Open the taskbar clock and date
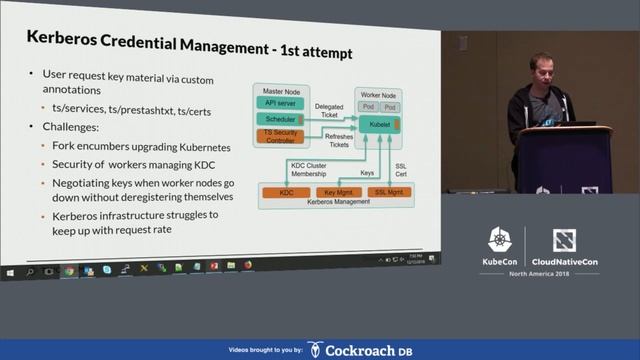Viewport: 640px width, 360px height. pos(416,259)
